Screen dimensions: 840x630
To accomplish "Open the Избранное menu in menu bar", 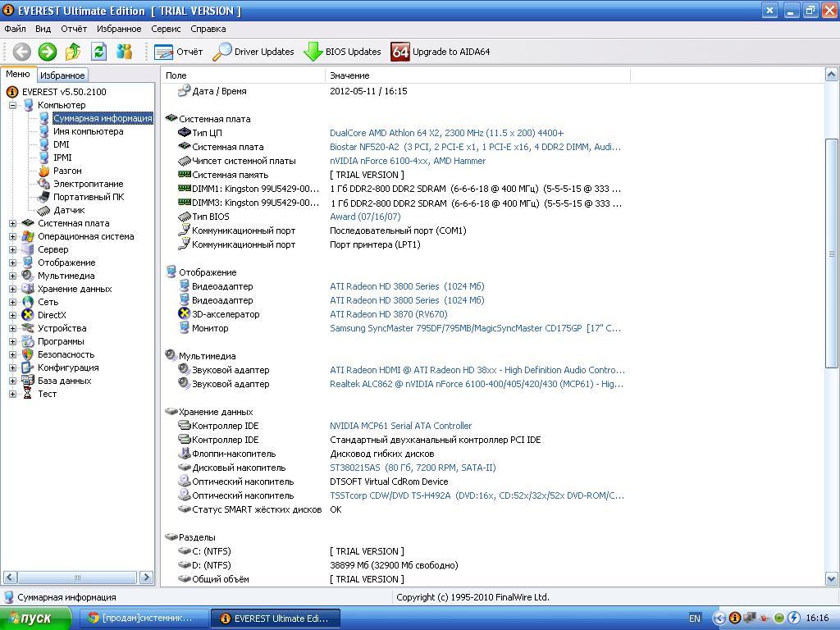I will [x=119, y=29].
